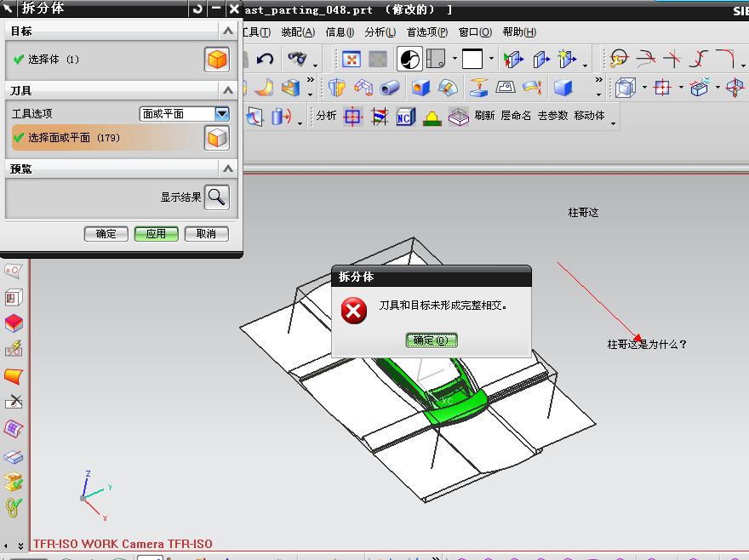Open the 装配(A) menu
749x560 pixels.
[298, 32]
